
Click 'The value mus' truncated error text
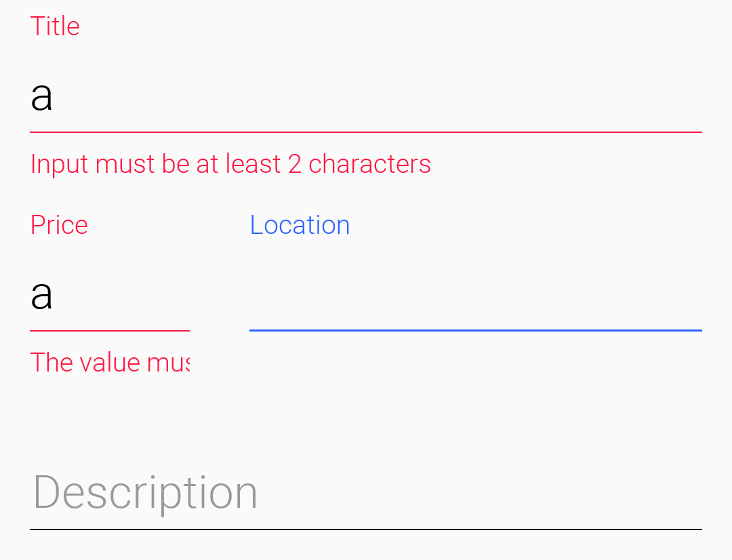pyautogui.click(x=110, y=362)
